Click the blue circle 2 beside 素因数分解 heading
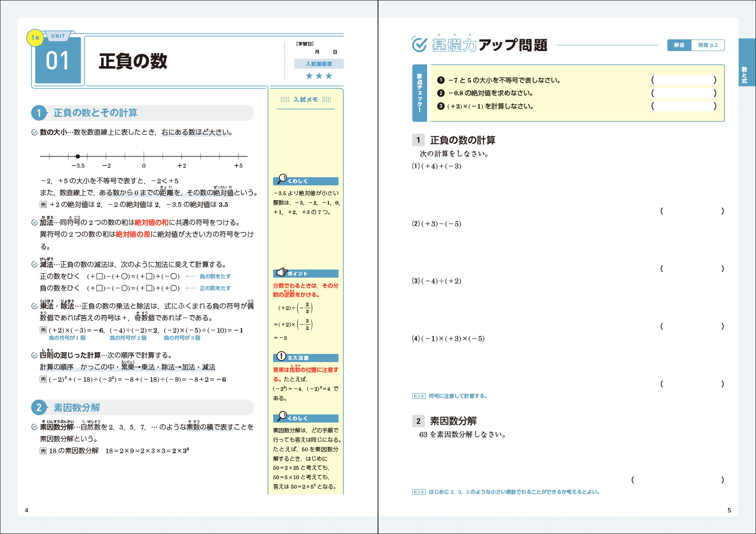The image size is (756, 534). click(39, 408)
